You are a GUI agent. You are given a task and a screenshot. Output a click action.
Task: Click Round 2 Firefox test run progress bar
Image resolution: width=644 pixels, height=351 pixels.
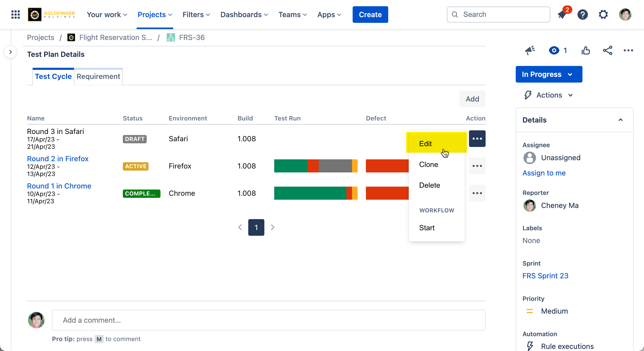(316, 166)
